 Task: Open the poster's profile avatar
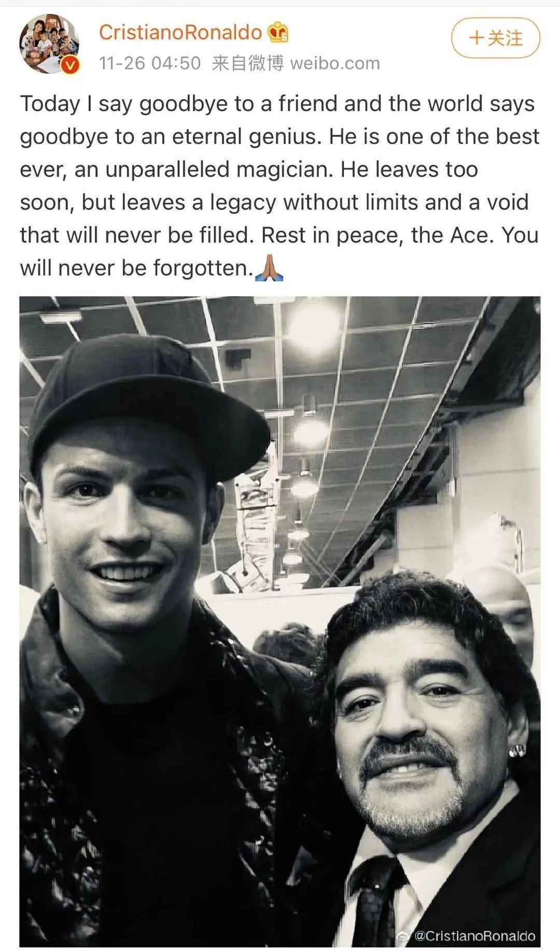pyautogui.click(x=49, y=44)
